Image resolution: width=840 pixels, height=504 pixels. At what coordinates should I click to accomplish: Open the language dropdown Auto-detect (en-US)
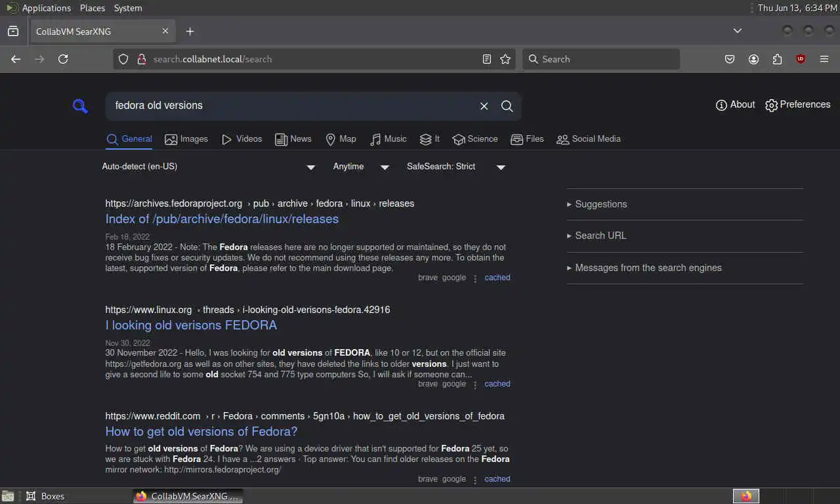coord(209,167)
